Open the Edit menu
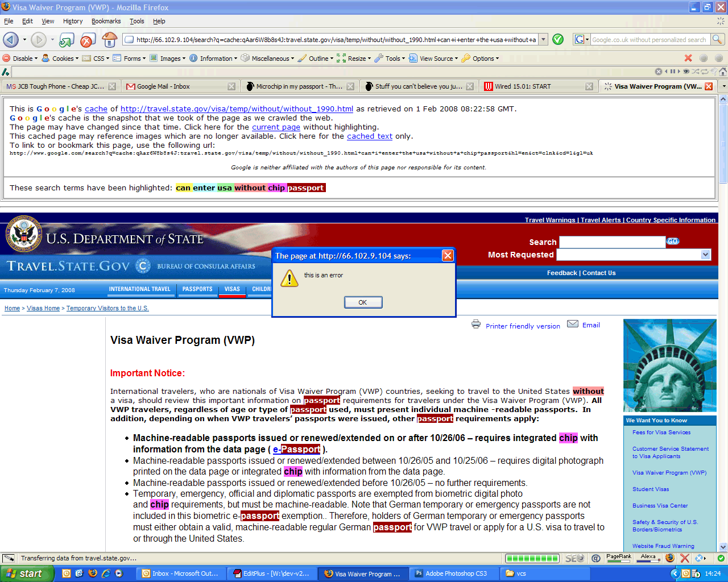The image size is (728, 582). [x=27, y=21]
